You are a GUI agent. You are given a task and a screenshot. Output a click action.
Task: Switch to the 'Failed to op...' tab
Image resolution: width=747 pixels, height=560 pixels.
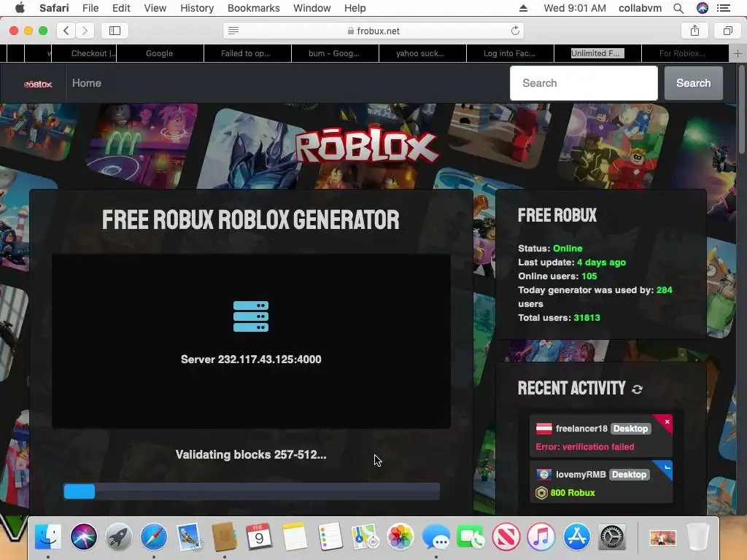(x=246, y=53)
